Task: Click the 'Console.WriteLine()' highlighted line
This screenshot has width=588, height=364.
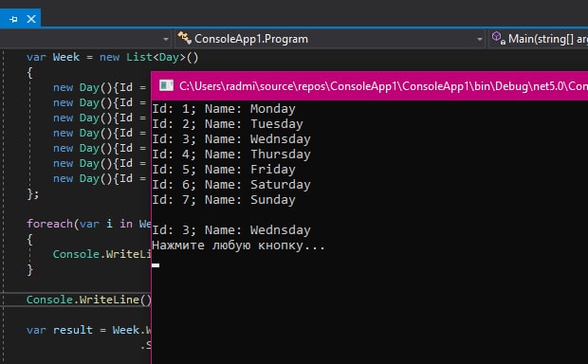Action: (88, 300)
